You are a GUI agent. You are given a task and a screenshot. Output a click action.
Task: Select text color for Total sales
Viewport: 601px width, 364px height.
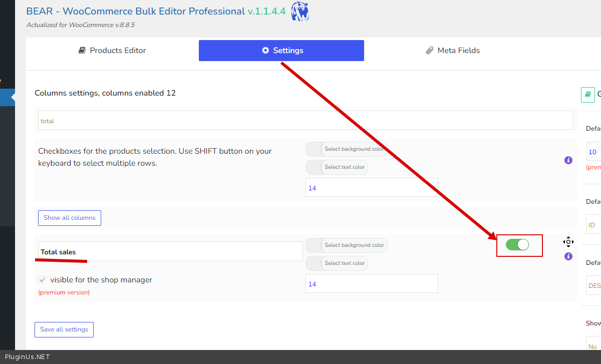337,263
